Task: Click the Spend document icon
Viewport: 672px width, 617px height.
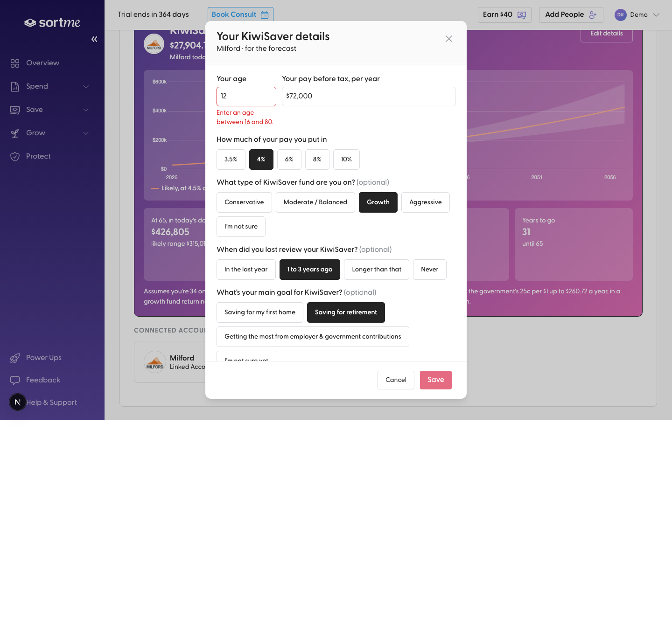Action: [x=15, y=86]
